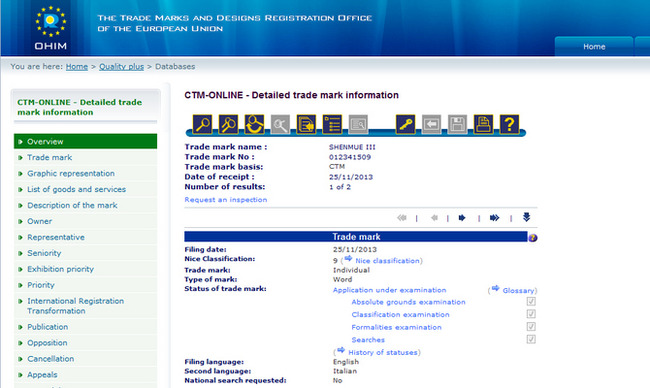
Task: Open Priority sidebar item
Action: pos(85,285)
